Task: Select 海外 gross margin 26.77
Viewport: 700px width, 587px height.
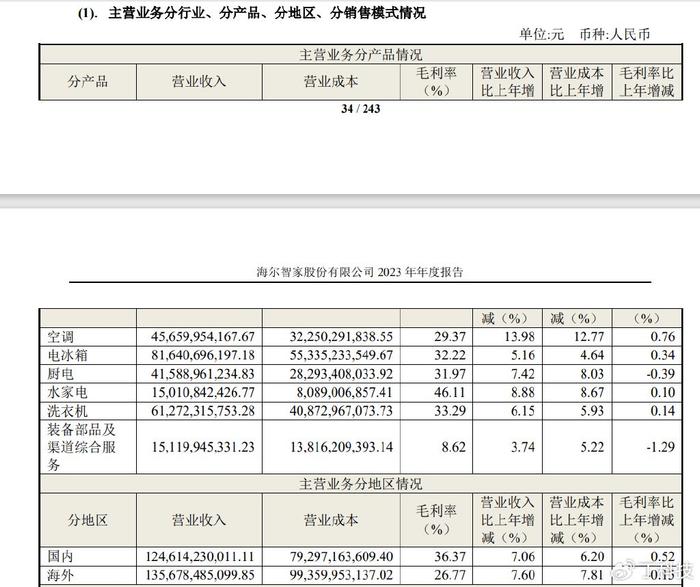Action: 450,575
